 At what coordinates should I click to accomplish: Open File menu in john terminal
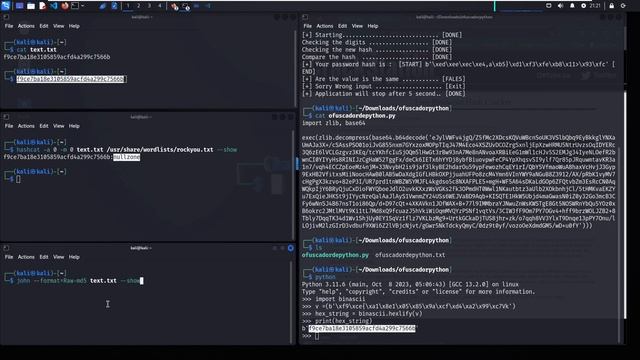click(9, 257)
